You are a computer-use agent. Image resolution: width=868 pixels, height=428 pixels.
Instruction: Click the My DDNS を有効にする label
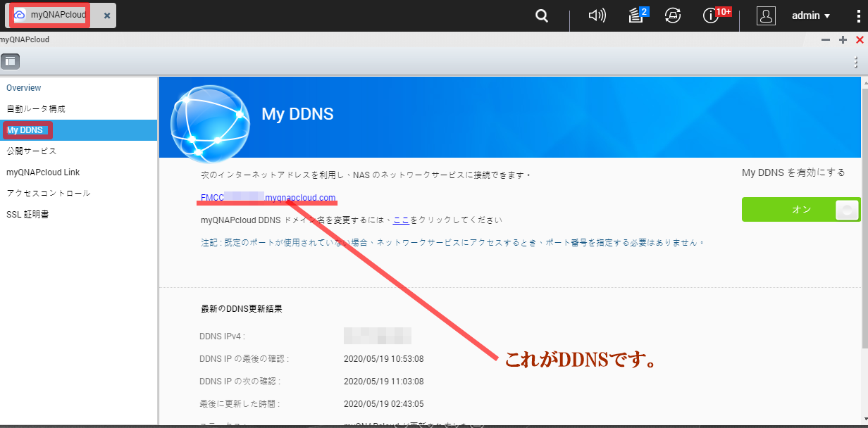(793, 172)
